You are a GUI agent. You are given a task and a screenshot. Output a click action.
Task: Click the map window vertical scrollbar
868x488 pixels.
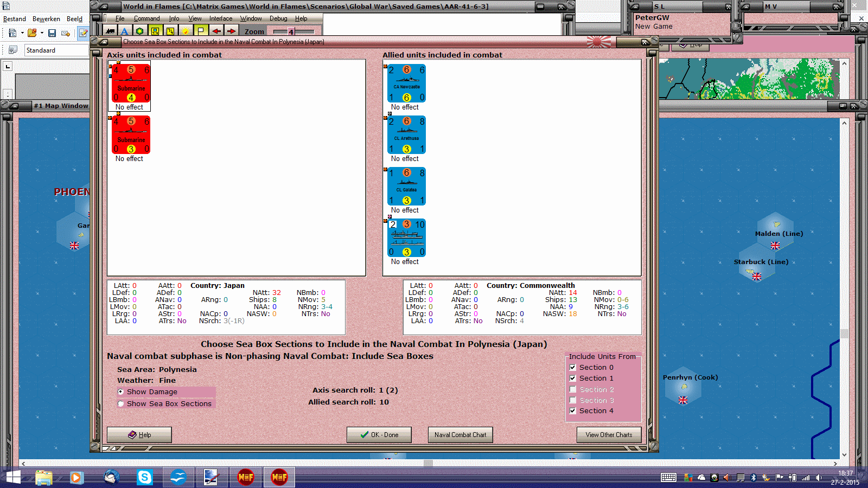pyautogui.click(x=844, y=288)
